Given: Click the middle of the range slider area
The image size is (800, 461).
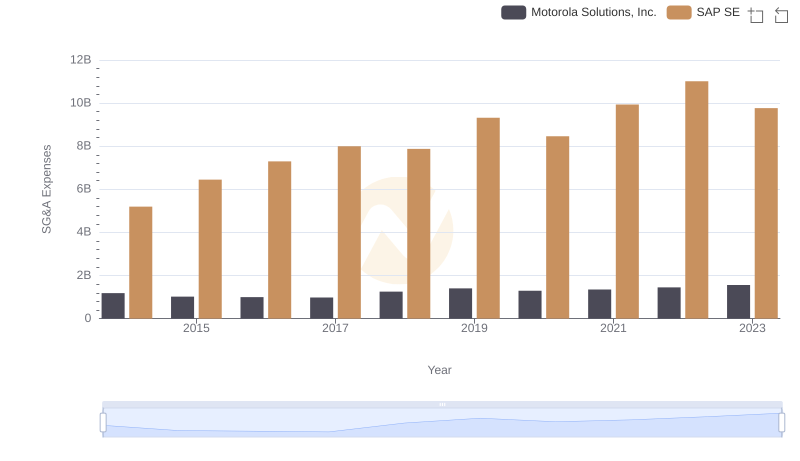Looking at the screenshot, I should [x=442, y=425].
